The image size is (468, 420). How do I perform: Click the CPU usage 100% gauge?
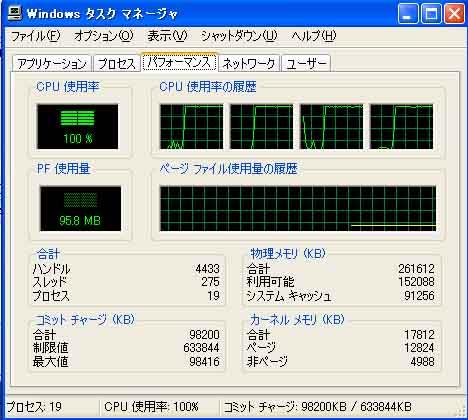pyautogui.click(x=77, y=127)
